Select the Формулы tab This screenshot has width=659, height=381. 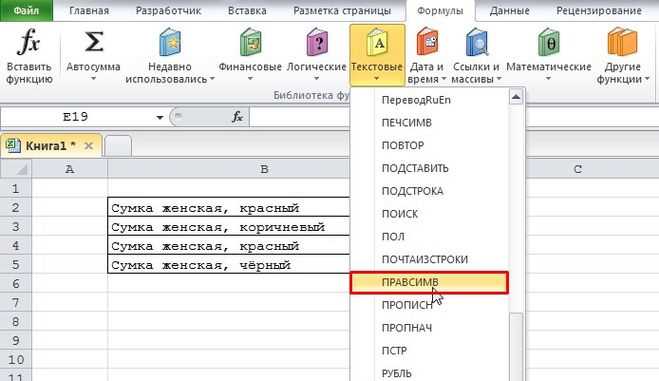(x=440, y=11)
